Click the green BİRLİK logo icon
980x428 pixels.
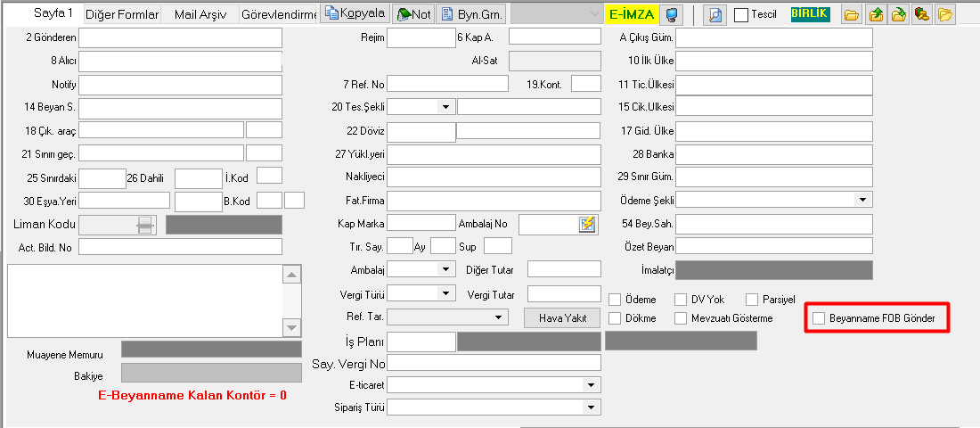pos(809,14)
